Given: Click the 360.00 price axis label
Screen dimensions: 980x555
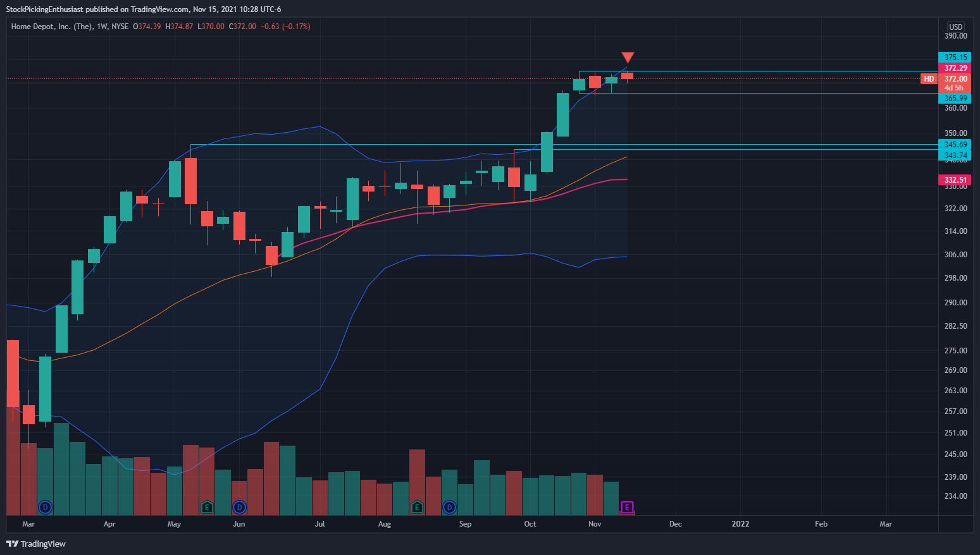Looking at the screenshot, I should pyautogui.click(x=955, y=108).
